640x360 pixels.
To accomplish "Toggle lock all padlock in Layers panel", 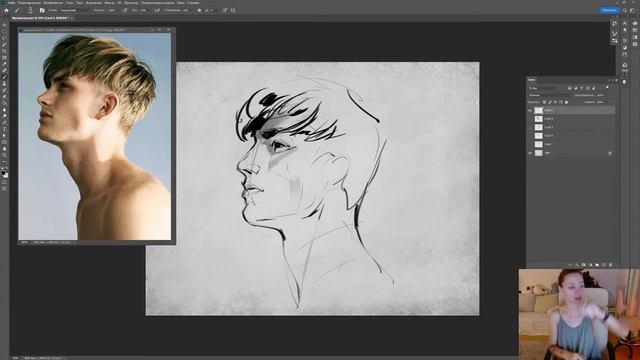I will (567, 102).
